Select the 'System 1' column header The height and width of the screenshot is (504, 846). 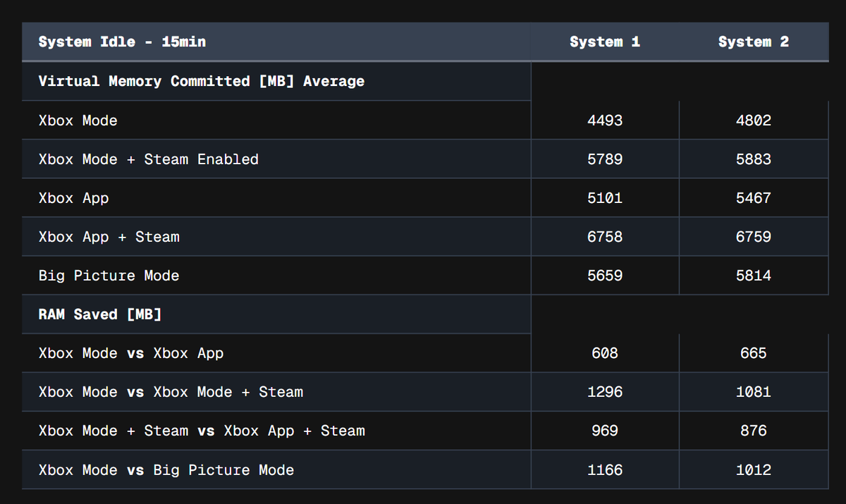pos(605,42)
